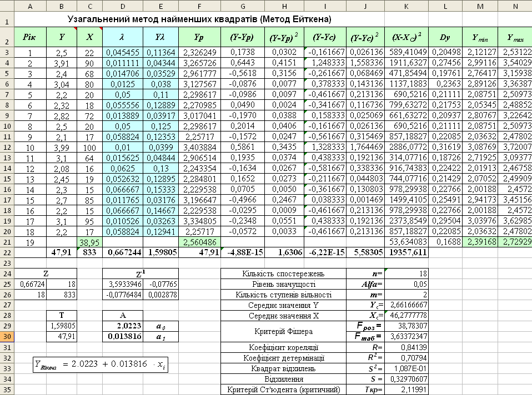
Task: Select deviation value 0,32970607
Action: point(406,379)
